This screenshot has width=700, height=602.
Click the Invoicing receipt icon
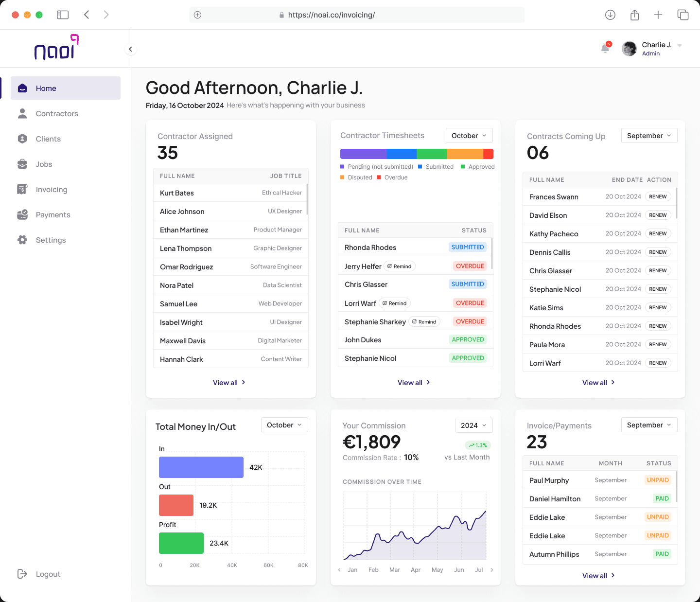click(x=22, y=189)
